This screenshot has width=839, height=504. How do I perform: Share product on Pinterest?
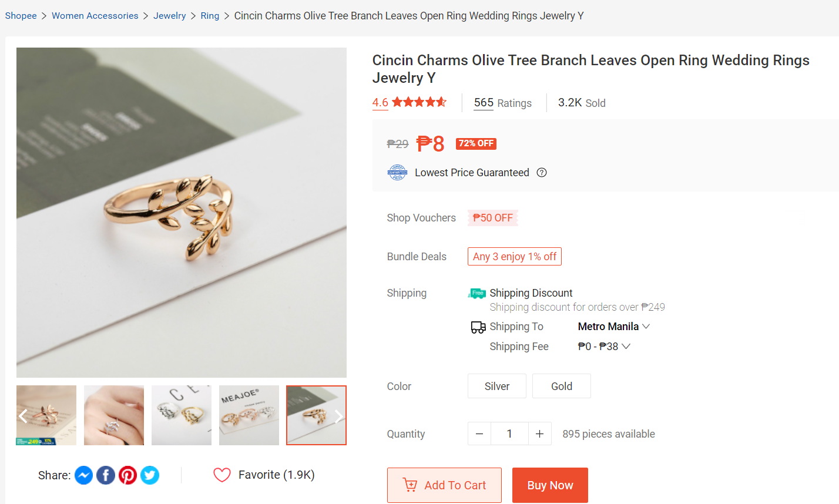click(127, 475)
